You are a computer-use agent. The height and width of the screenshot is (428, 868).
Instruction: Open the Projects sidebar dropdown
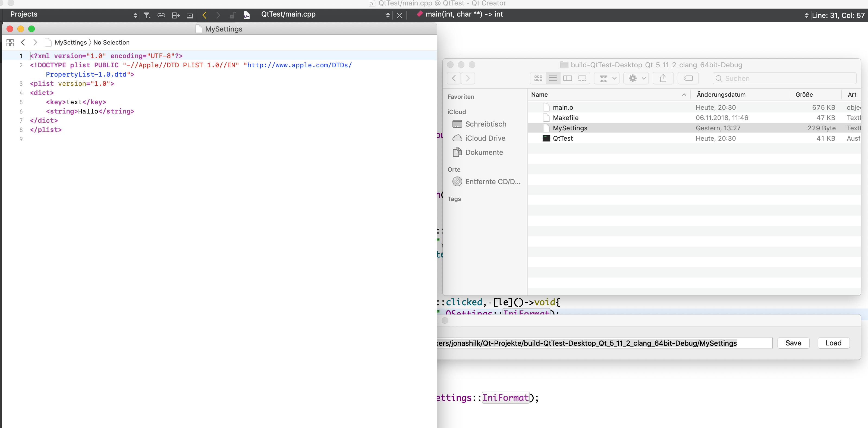(x=135, y=15)
